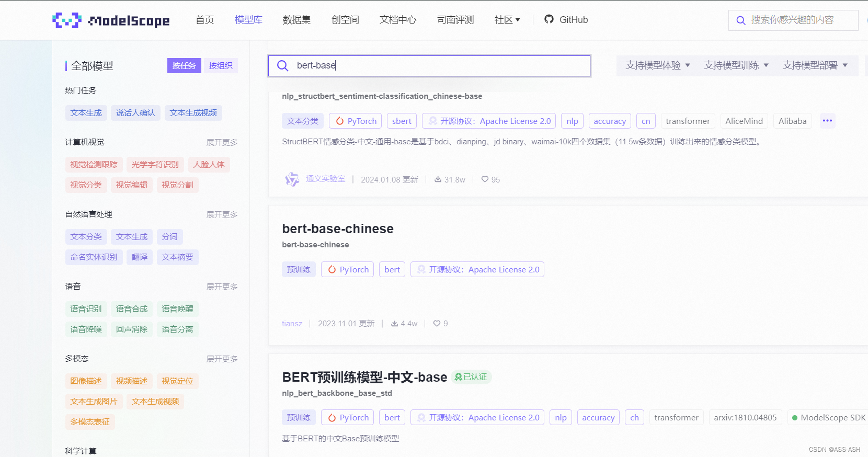The height and width of the screenshot is (457, 868).
Task: Select 语音合成 task tag
Action: click(132, 309)
